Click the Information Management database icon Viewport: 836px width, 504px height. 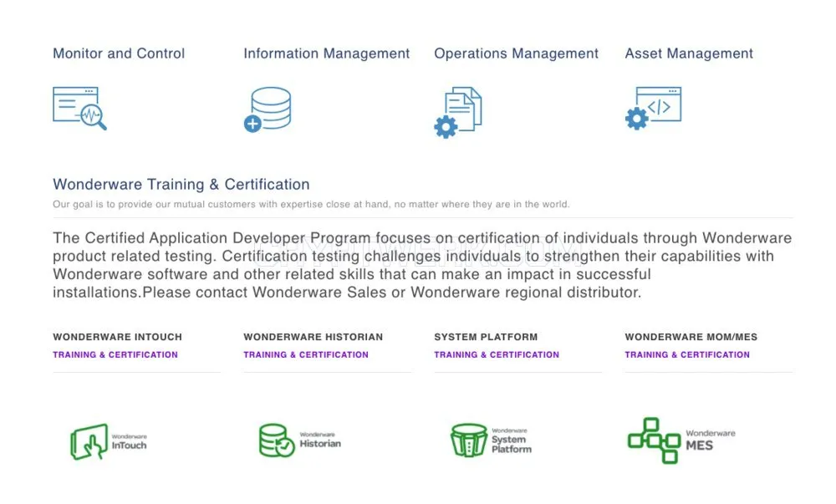[x=268, y=109]
